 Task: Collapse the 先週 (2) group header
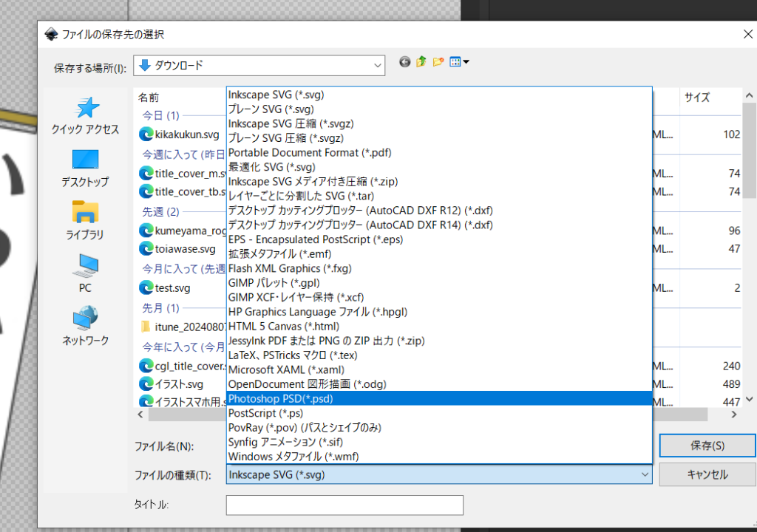[160, 212]
